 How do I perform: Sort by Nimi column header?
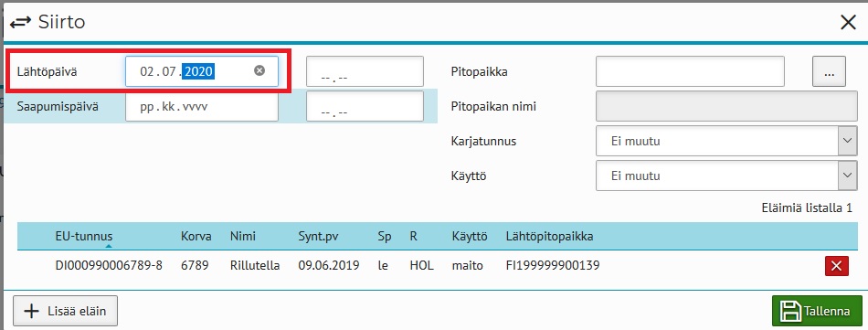(242, 237)
